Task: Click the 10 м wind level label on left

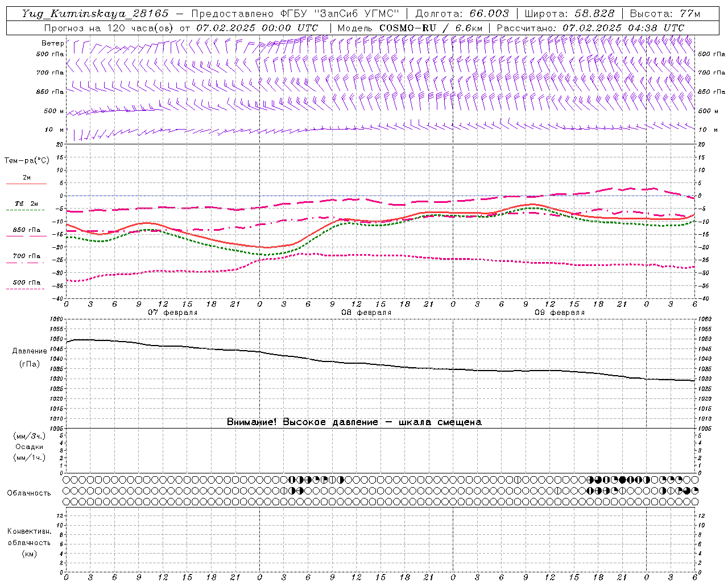Action: tap(55, 130)
